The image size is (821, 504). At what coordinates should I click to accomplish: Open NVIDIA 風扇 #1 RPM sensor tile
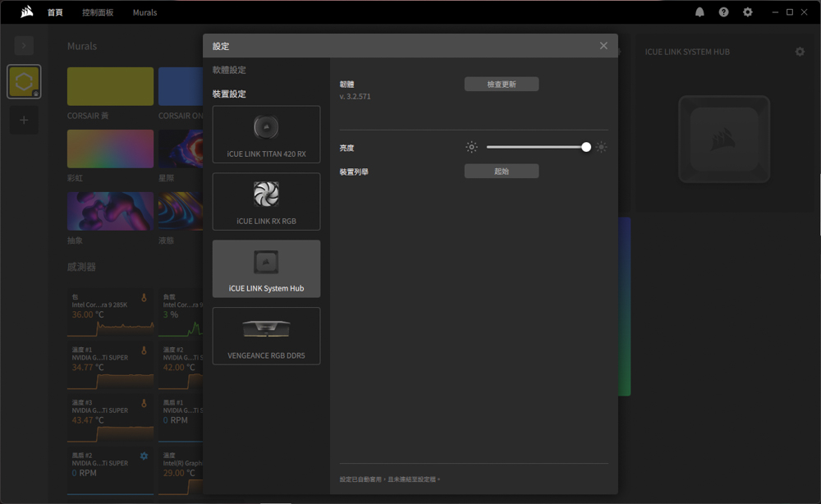click(181, 418)
